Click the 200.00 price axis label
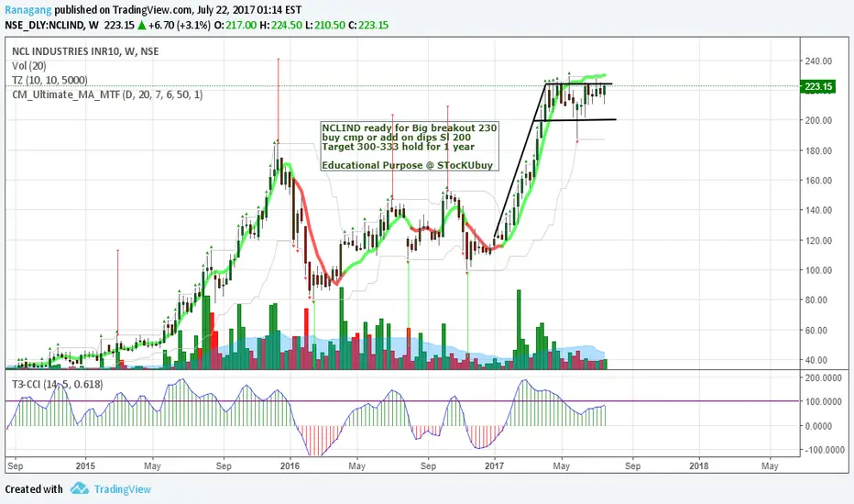This screenshot has width=854, height=504. (x=818, y=120)
